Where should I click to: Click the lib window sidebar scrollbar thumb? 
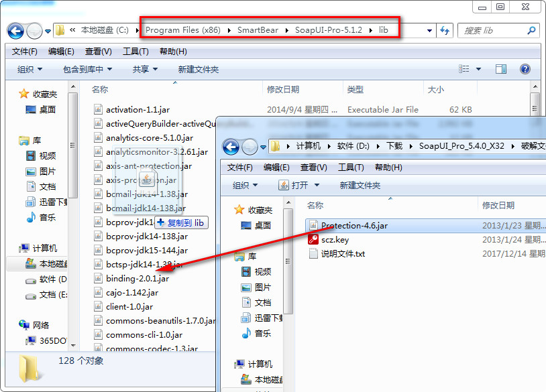(x=72, y=145)
